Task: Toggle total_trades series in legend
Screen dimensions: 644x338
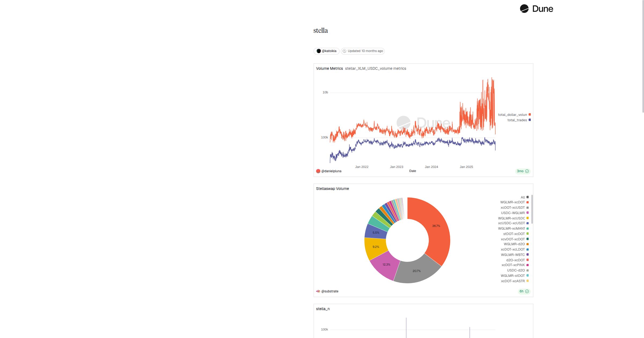Action: click(x=517, y=120)
